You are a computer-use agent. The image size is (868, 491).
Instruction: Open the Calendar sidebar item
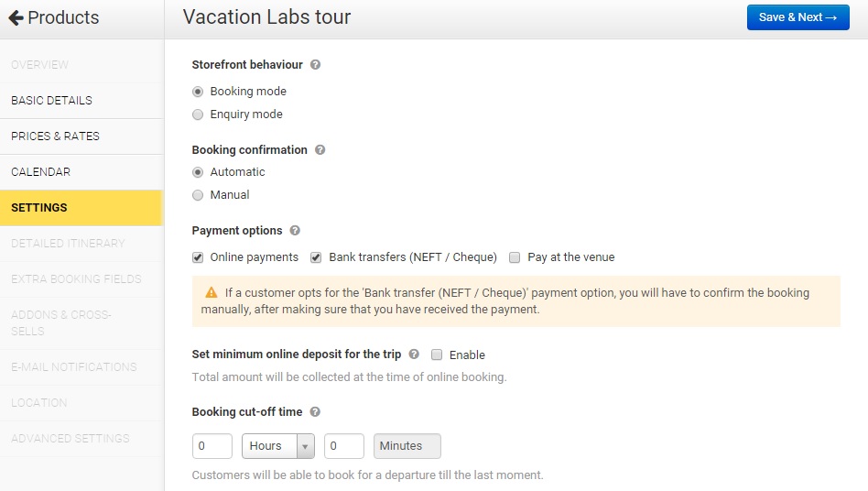pyautogui.click(x=40, y=172)
